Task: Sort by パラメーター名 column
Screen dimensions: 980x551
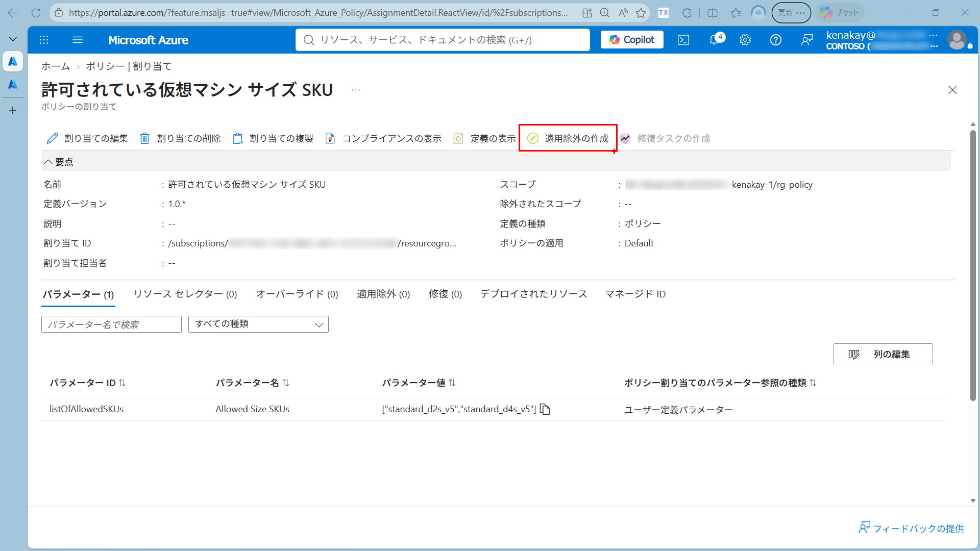Action: [252, 383]
